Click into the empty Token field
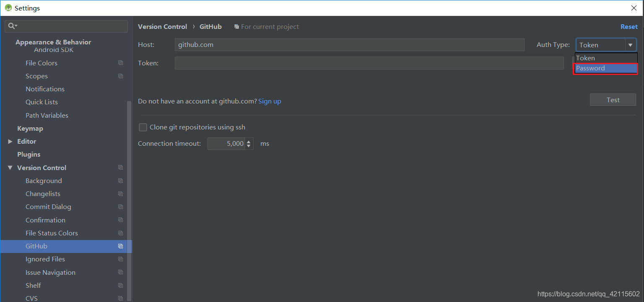Viewport: 644px width, 302px height. point(369,63)
